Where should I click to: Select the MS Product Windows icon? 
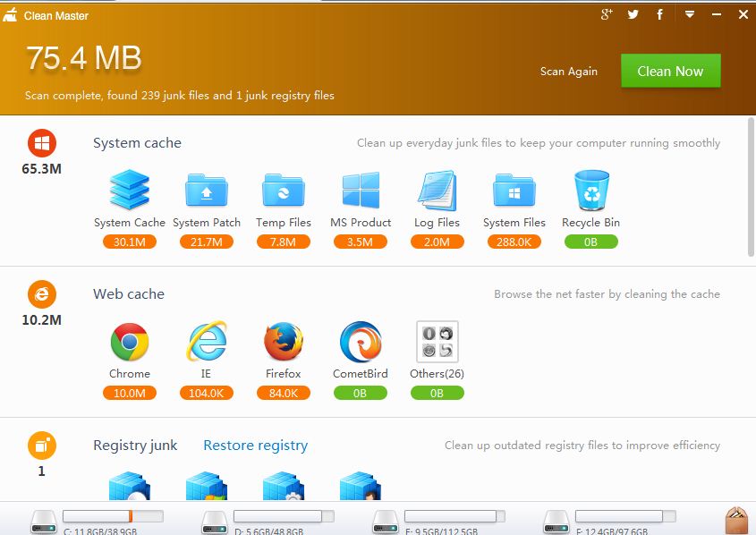click(x=361, y=190)
